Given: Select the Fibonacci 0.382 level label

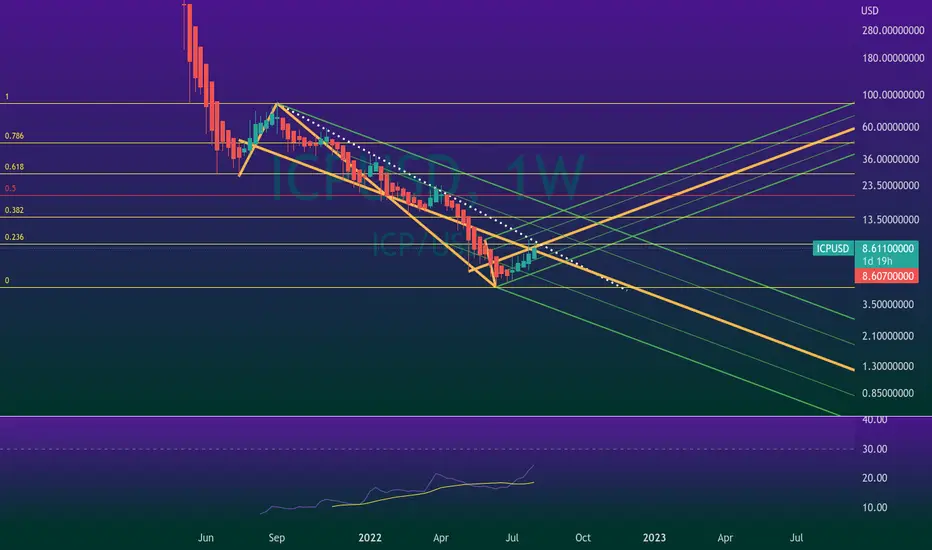Looking at the screenshot, I should click(x=14, y=210).
